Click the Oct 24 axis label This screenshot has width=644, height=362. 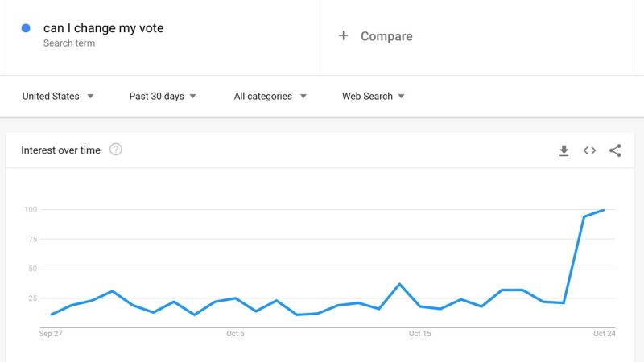(x=605, y=333)
